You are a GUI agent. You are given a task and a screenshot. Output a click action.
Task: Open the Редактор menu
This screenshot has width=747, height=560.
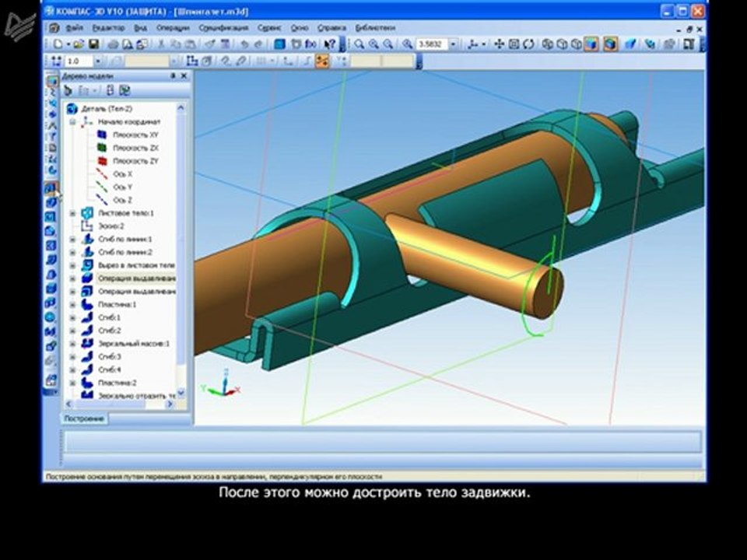click(108, 28)
